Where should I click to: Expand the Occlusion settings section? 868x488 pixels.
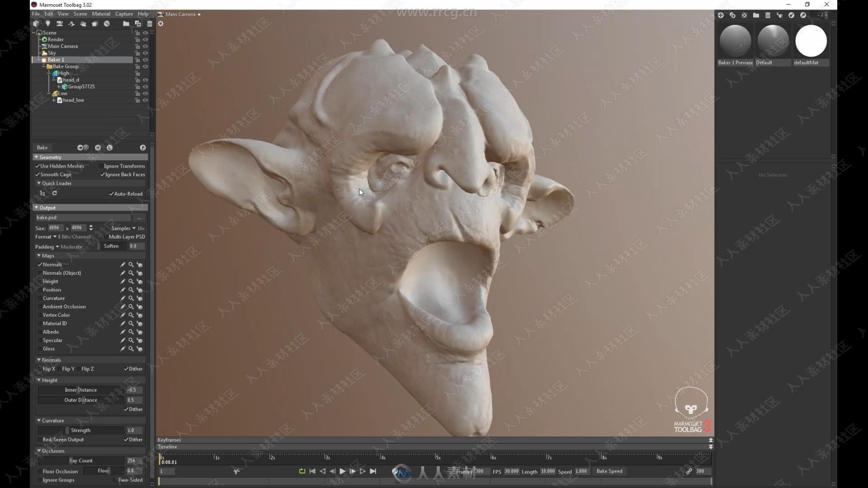(38, 450)
